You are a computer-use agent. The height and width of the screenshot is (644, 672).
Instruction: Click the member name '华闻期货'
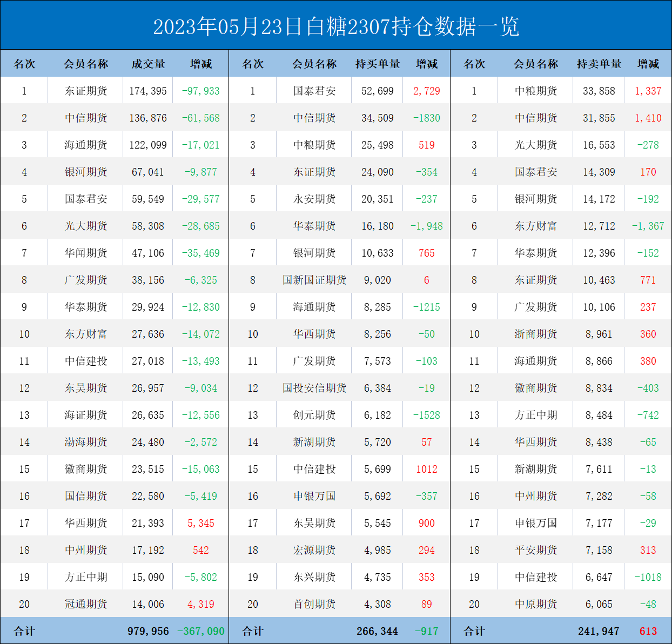point(86,253)
